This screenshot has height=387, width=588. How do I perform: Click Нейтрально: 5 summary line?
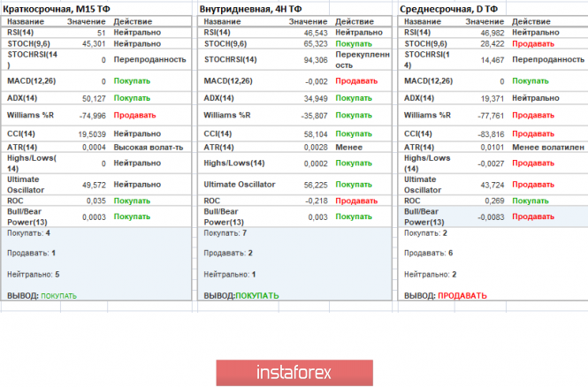point(34,275)
